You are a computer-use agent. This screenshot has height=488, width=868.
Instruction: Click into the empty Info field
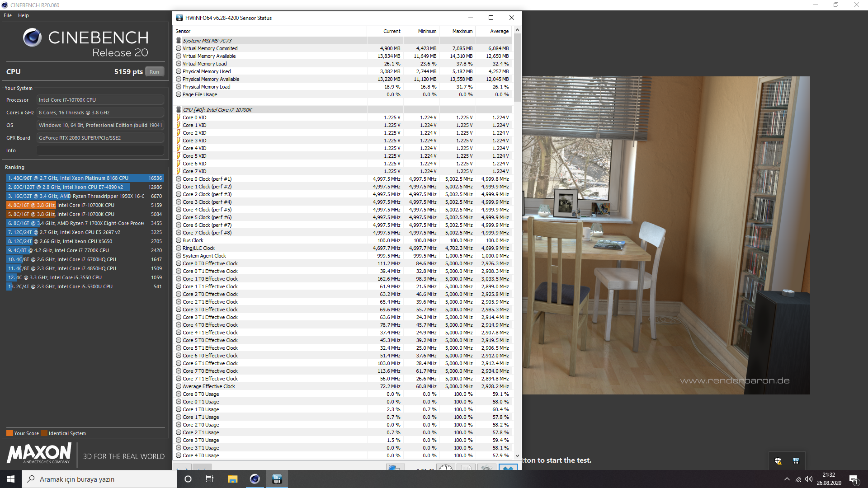(100, 150)
